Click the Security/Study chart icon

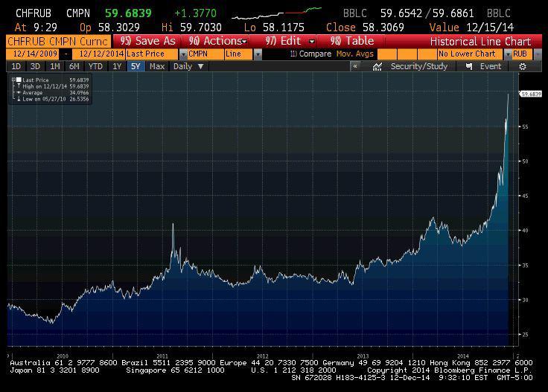click(377, 67)
